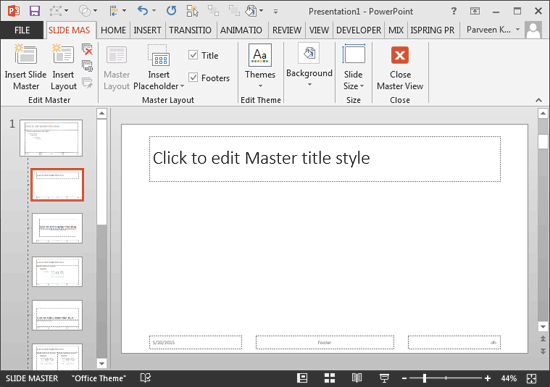Viewport: 550px width, 387px height.
Task: Expand the Themes dropdown arrow
Action: tap(260, 86)
